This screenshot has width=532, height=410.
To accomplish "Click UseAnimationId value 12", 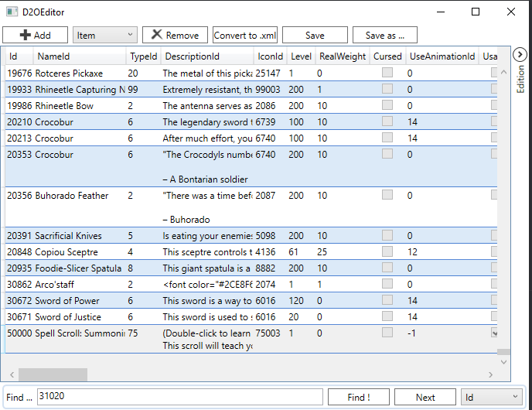I will tap(412, 252).
